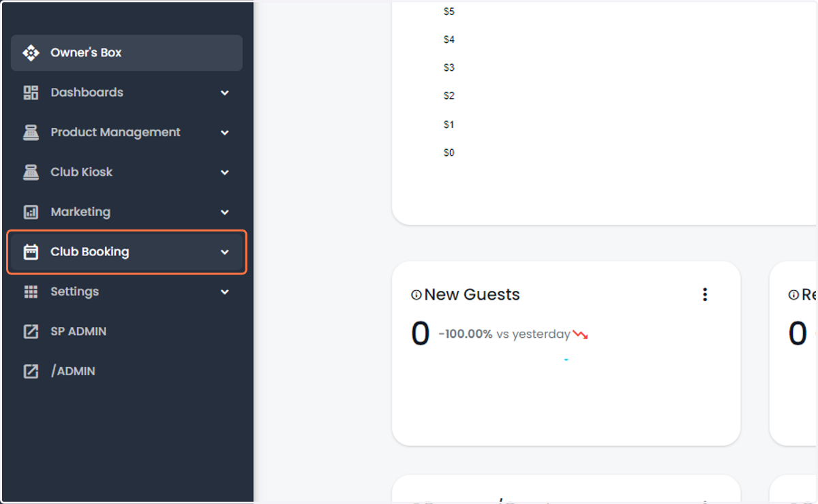Click the $0 axis label
Viewport: 818px width, 504px height.
point(449,153)
